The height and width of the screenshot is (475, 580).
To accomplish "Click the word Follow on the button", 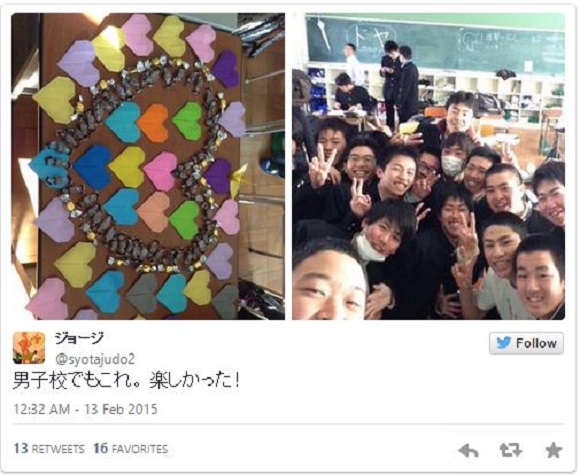I will (x=536, y=343).
